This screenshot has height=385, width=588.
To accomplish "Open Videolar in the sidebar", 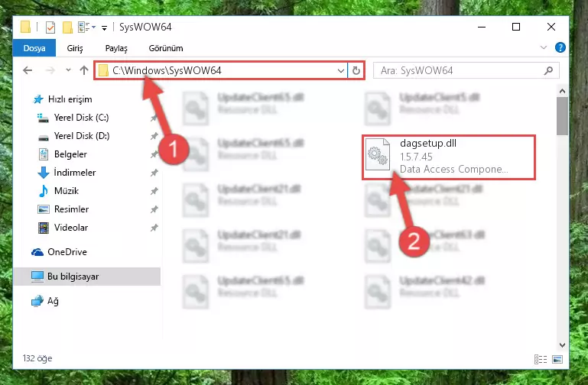I will click(x=71, y=228).
